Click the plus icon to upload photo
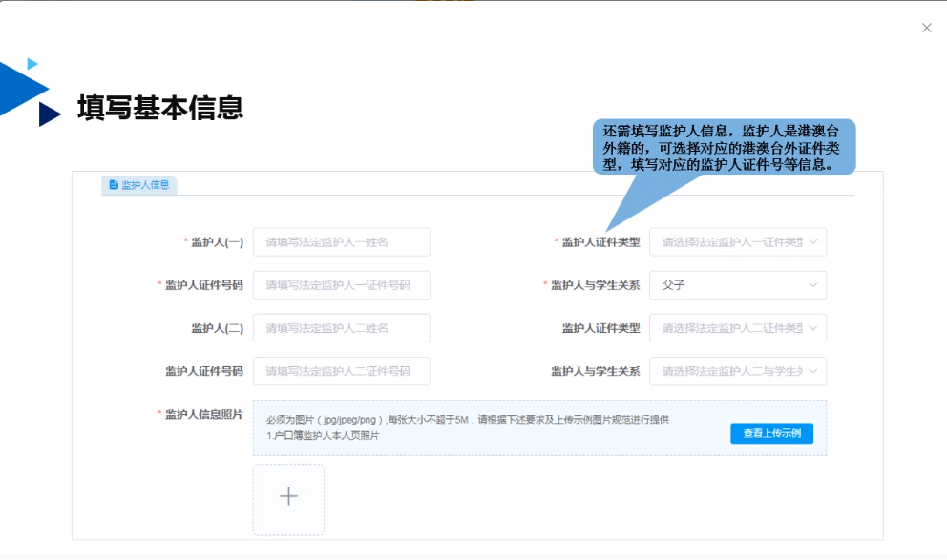 point(288,498)
